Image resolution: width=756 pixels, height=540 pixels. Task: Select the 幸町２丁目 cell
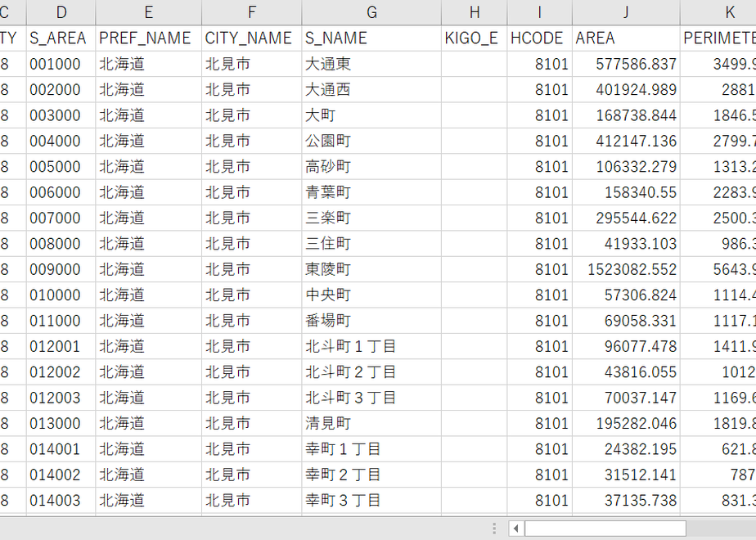pyautogui.click(x=371, y=475)
